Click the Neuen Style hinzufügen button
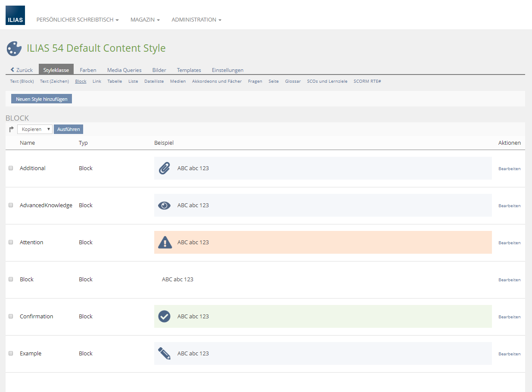Viewport: 532px width, 392px height. click(41, 99)
